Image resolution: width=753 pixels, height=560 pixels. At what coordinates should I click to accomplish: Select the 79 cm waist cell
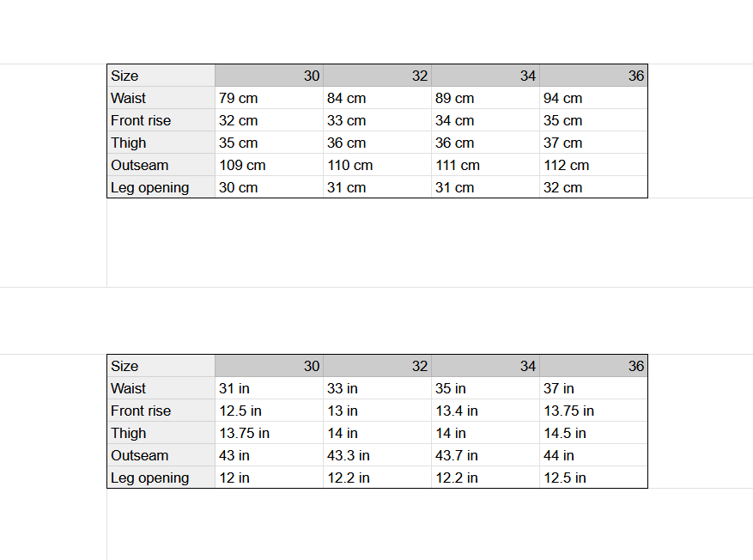point(239,99)
